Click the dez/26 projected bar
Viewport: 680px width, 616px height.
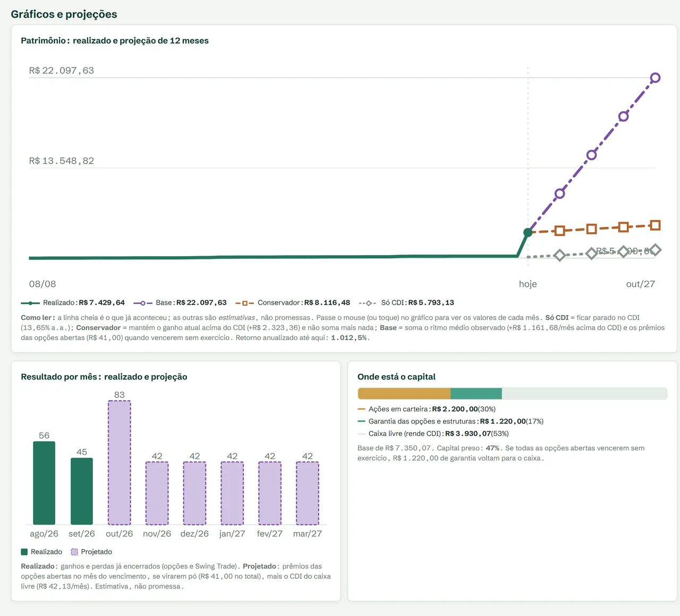point(194,493)
